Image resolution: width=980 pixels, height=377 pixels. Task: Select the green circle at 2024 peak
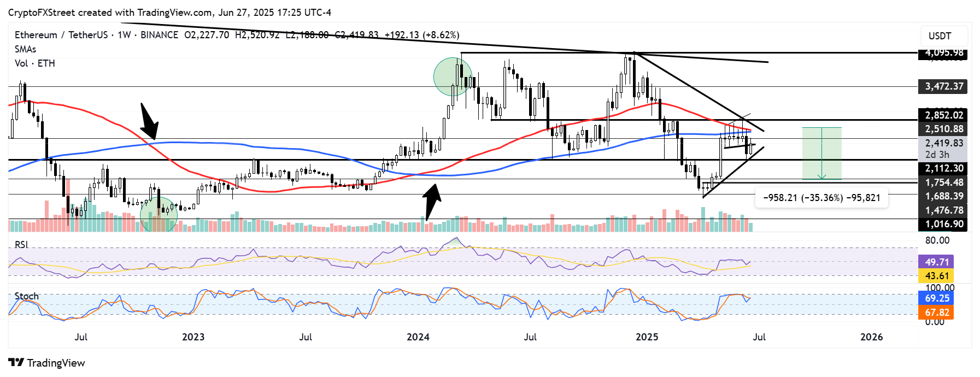click(x=453, y=76)
